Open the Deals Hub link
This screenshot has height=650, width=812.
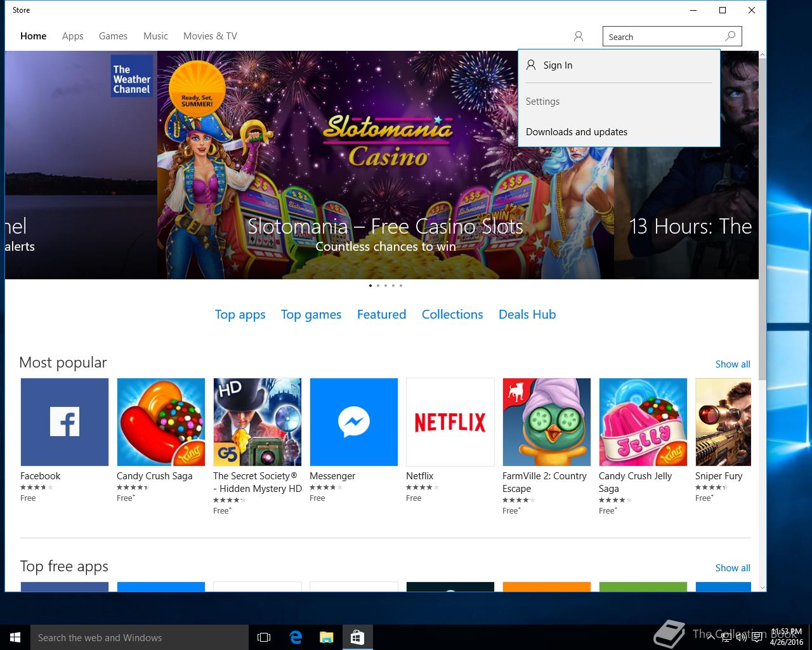coord(527,314)
